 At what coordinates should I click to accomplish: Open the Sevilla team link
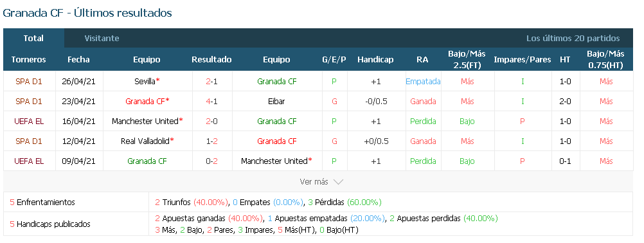click(145, 81)
